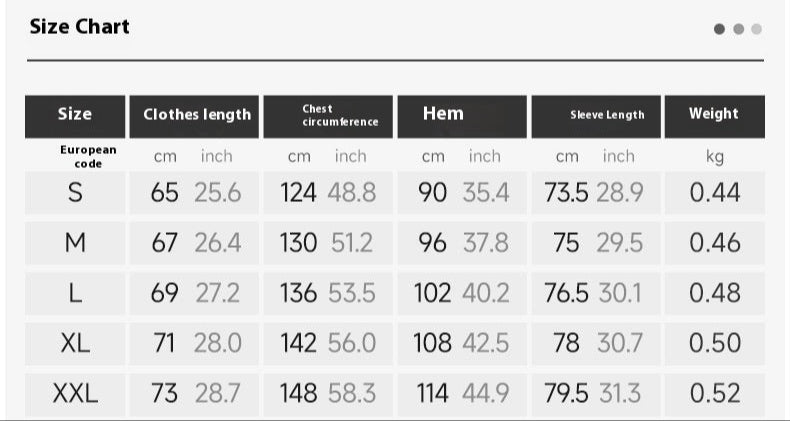Choose the L size row label
The image size is (790, 421).
(75, 293)
